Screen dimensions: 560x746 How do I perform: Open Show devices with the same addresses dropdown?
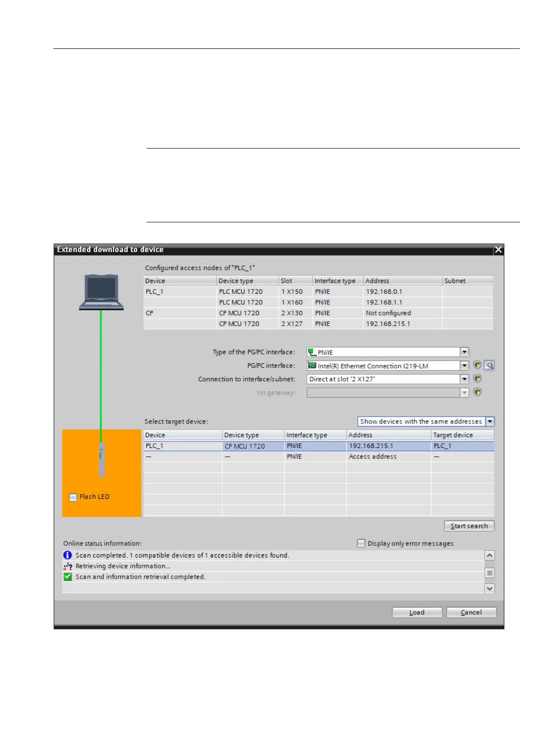click(x=490, y=422)
